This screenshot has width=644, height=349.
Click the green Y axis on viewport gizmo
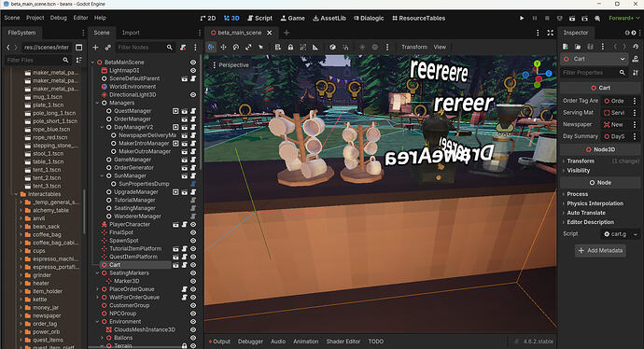(x=538, y=64)
